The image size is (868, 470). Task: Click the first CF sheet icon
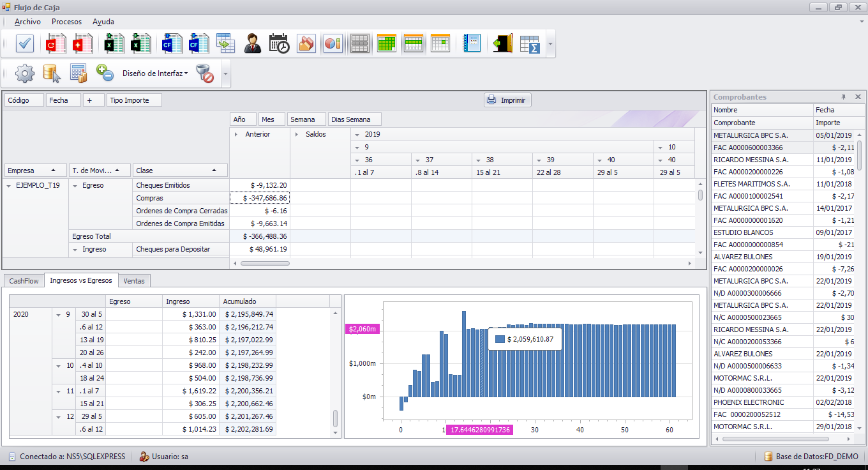point(171,43)
